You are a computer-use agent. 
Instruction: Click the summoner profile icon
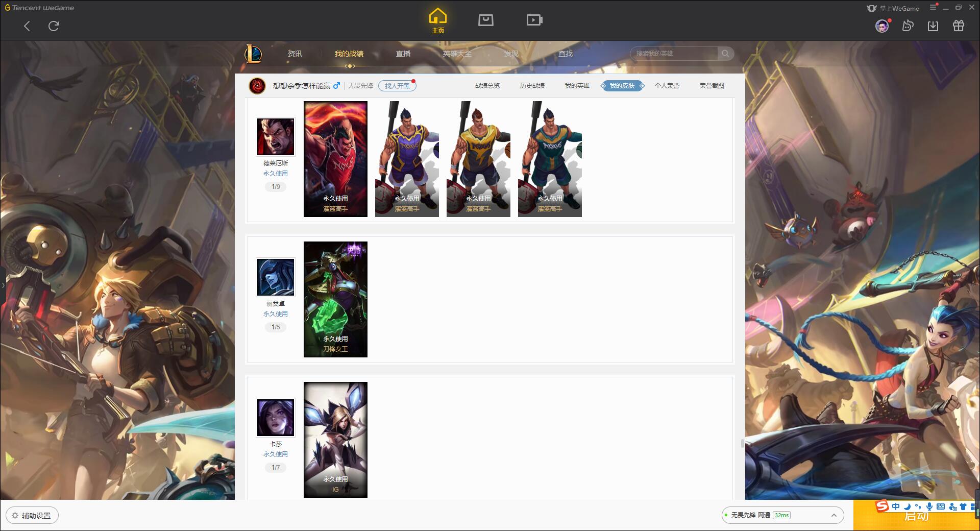(257, 86)
